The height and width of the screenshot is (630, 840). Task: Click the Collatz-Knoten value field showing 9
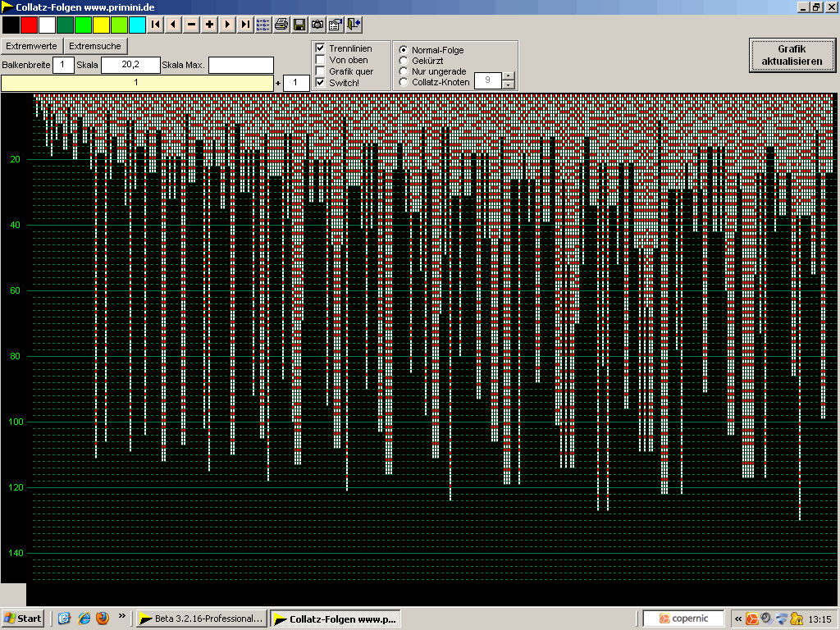click(488, 80)
